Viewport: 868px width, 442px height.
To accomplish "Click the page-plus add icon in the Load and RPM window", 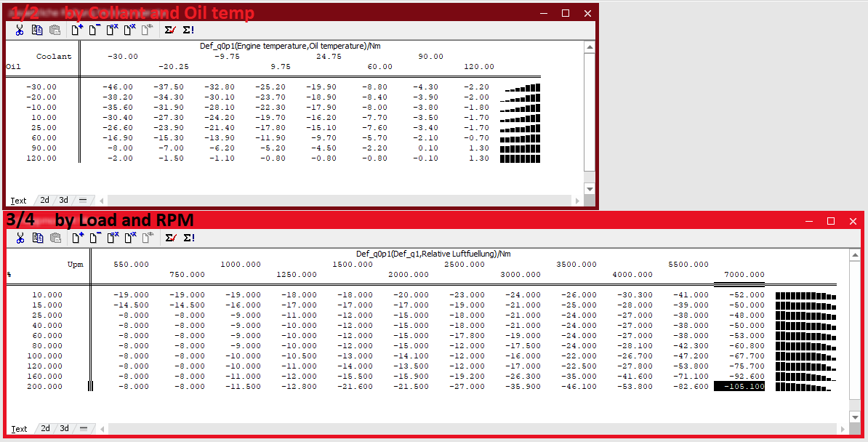I will (x=76, y=238).
